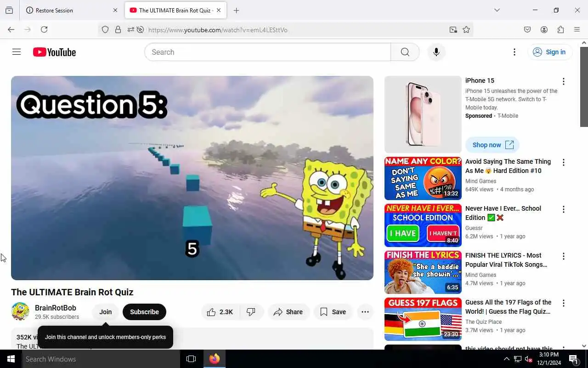Open options for iPhone 15 ad
Image resolution: width=588 pixels, height=368 pixels.
point(564,81)
